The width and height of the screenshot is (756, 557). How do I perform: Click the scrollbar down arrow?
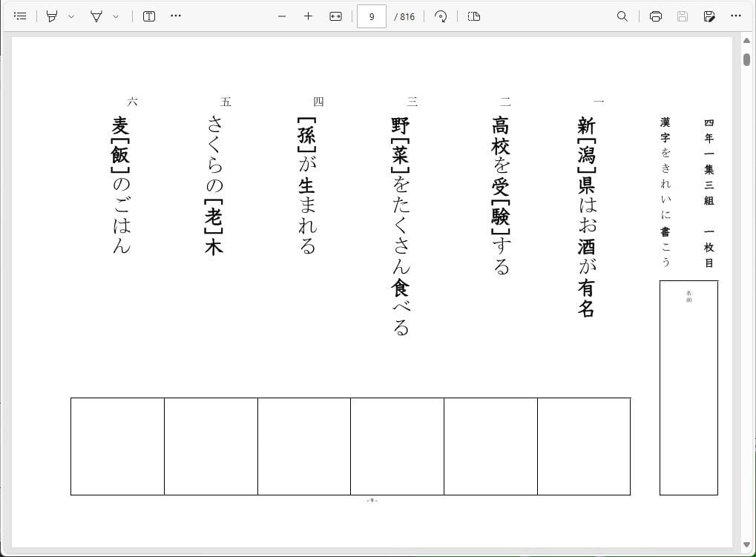pos(747,544)
